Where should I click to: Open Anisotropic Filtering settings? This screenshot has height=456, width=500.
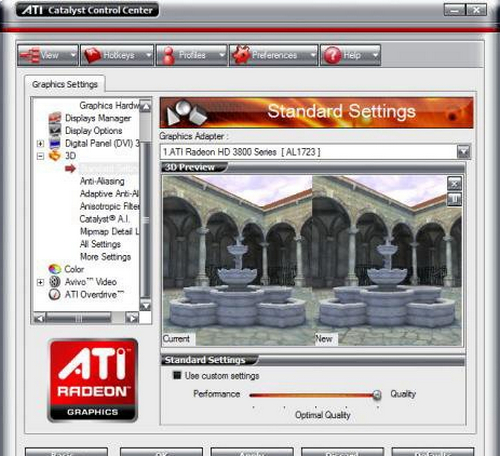pyautogui.click(x=109, y=206)
